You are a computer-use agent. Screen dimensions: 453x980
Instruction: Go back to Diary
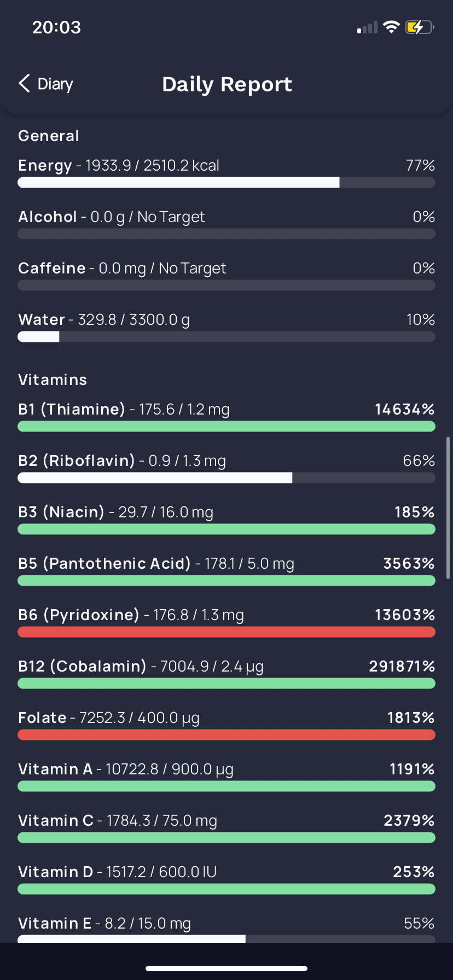(46, 84)
